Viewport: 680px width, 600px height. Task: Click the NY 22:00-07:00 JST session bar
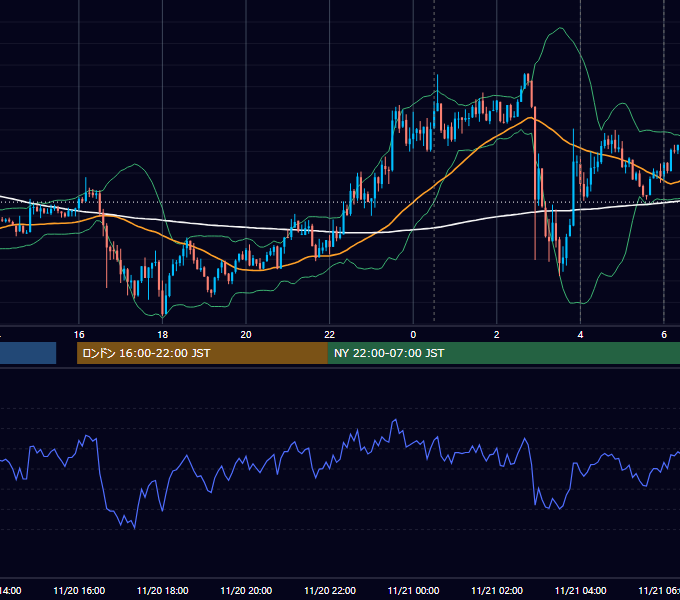(503, 353)
